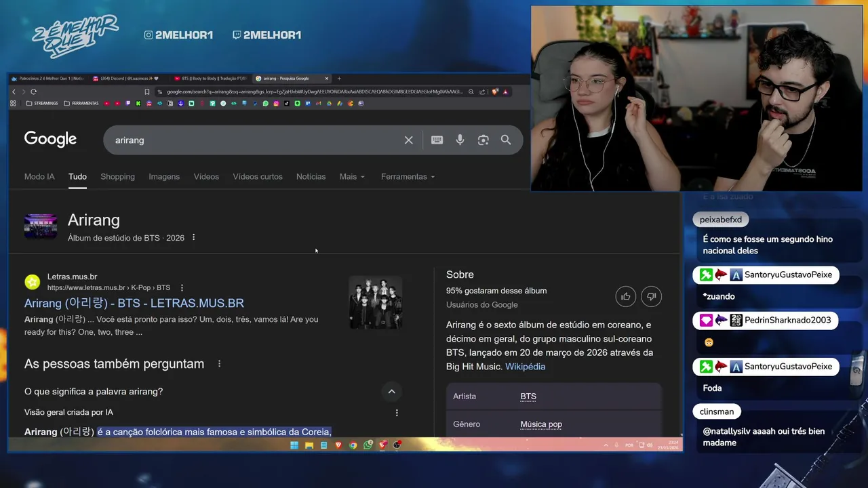
Task: Open three-dot menu next to As pessoas também perguntam
Action: tap(219, 364)
